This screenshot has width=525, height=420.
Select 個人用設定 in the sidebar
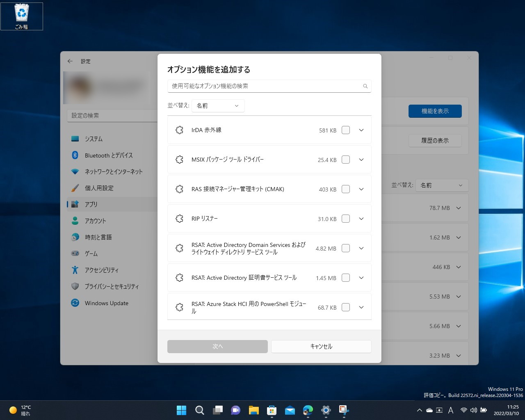[x=100, y=188]
